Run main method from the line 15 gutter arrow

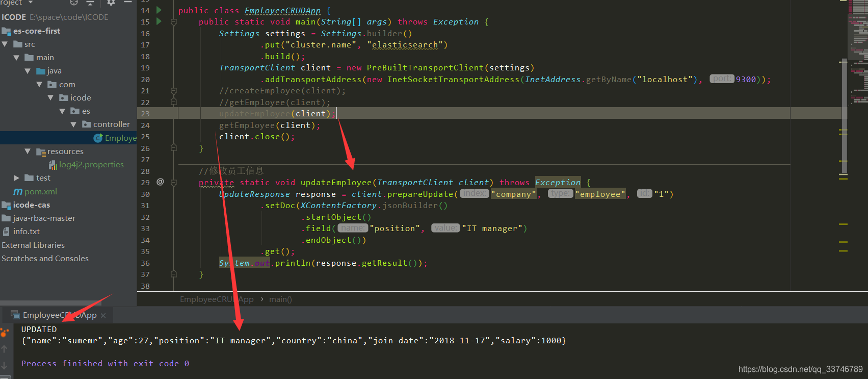click(x=159, y=21)
